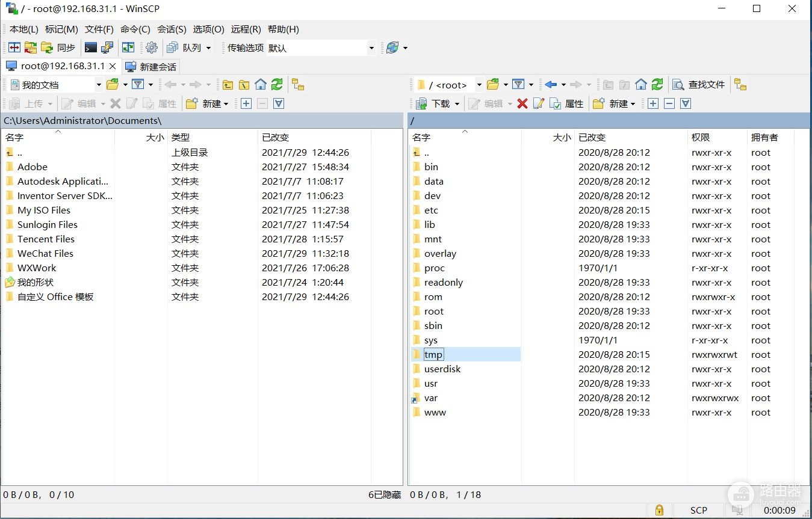Viewport: 812px width, 519px height.
Task: Click the globe refresh icon in top toolbar
Action: click(x=392, y=48)
